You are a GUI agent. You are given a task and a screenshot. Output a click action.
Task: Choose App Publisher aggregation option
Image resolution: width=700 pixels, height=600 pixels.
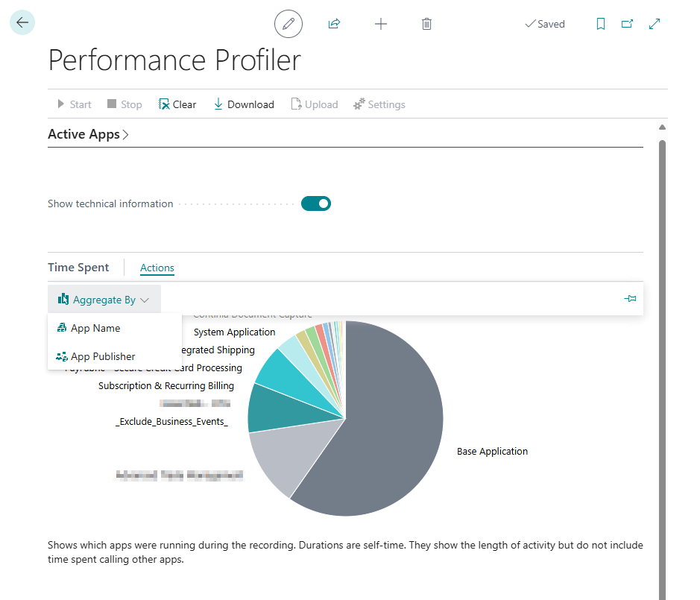pos(103,356)
